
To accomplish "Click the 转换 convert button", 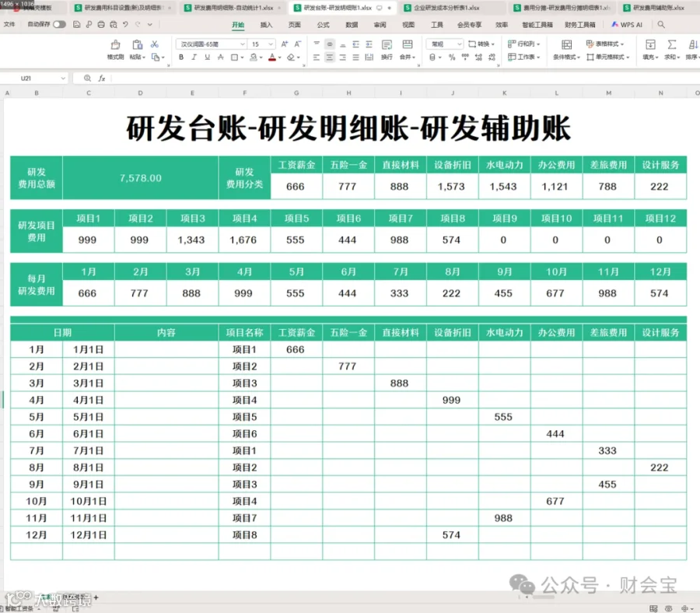I will pyautogui.click(x=481, y=44).
